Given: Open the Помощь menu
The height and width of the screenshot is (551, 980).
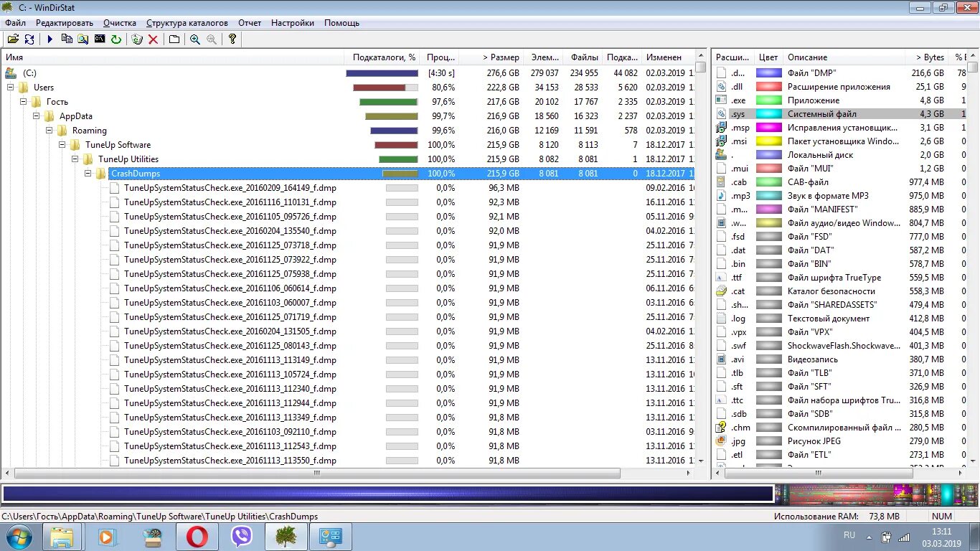Looking at the screenshot, I should [341, 23].
